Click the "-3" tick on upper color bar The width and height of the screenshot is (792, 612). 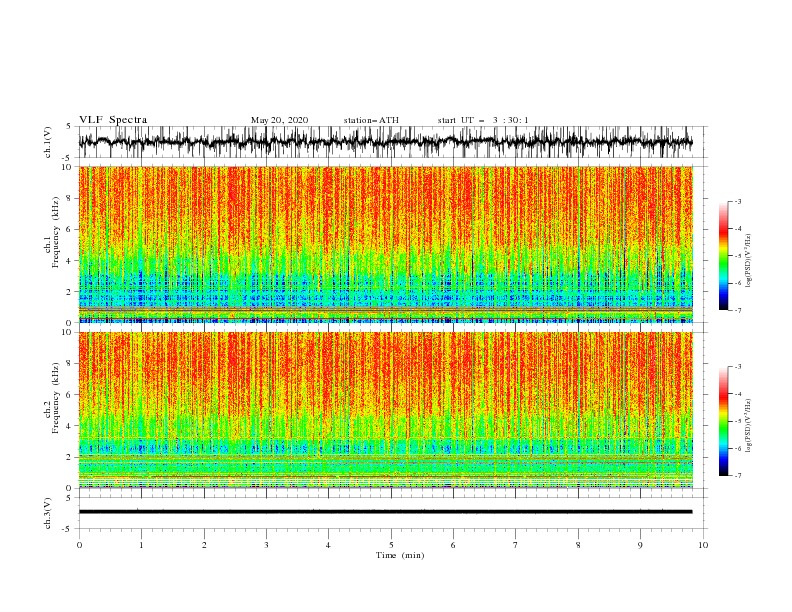coord(738,201)
